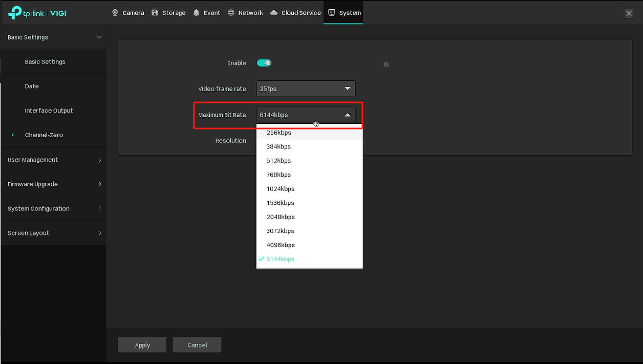The height and width of the screenshot is (364, 643).
Task: Collapse the Maximum Bit Rate dropdown
Action: [306, 115]
